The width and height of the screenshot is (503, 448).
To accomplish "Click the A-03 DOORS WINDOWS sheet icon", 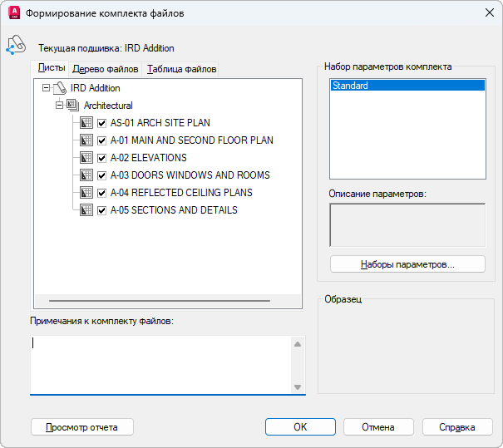I will pyautogui.click(x=86, y=175).
